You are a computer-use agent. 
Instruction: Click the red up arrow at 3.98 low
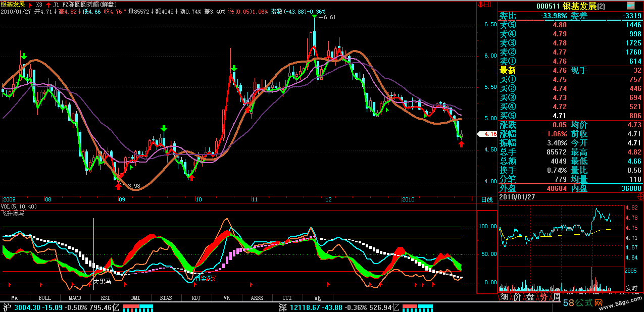(118, 187)
